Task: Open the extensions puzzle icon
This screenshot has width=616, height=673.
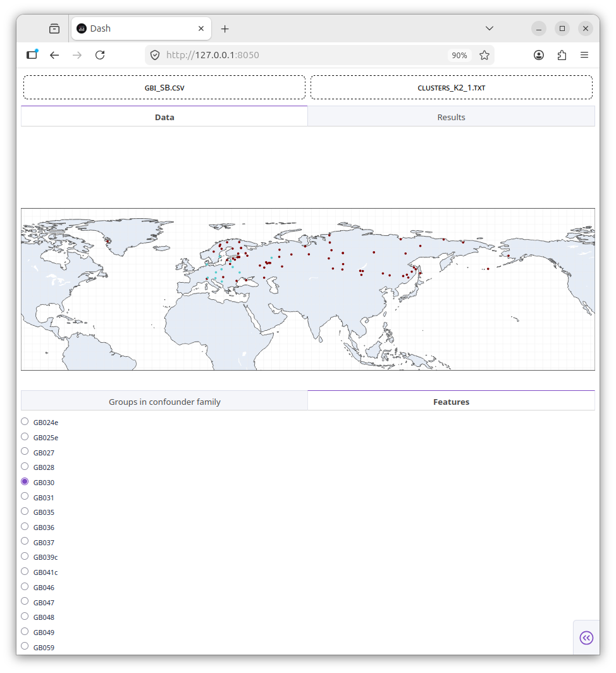Action: tap(562, 55)
